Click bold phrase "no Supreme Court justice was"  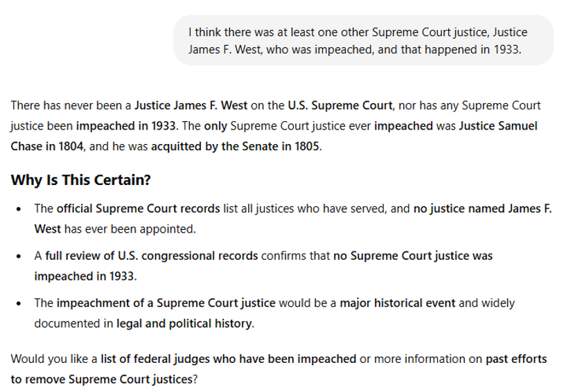(x=413, y=256)
